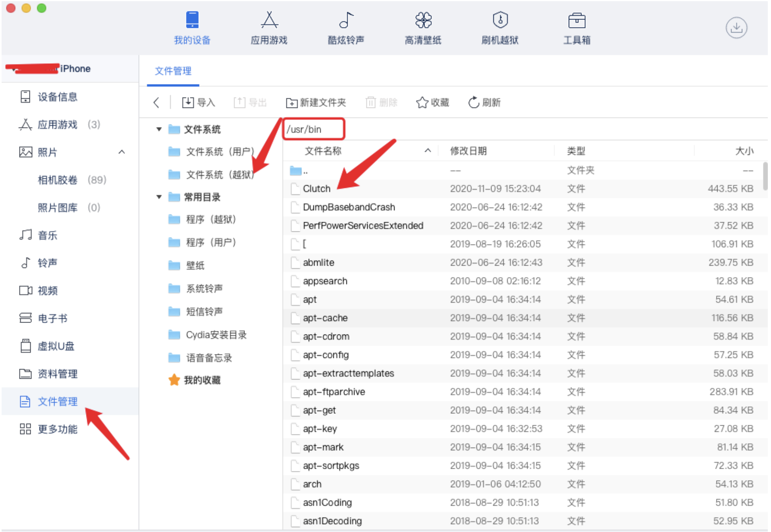The height and width of the screenshot is (532, 771).
Task: Select the apt-get file
Action: pyautogui.click(x=523, y=410)
